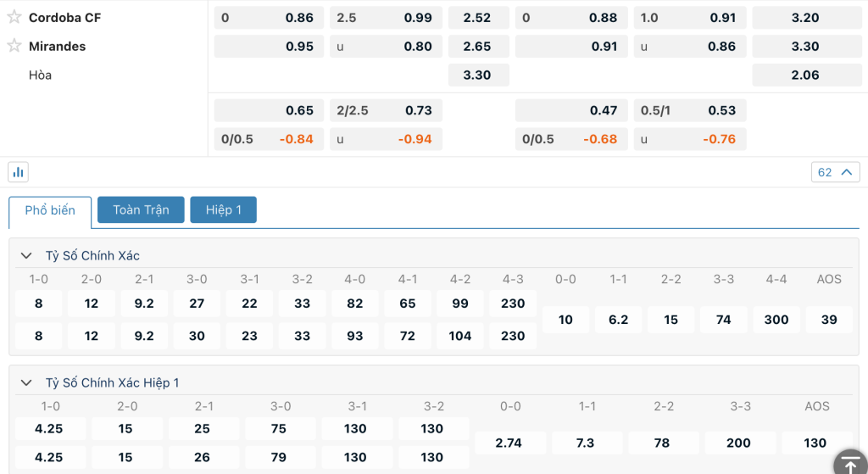Image resolution: width=868 pixels, height=474 pixels.
Task: Pick correct score 3-3 odds 74
Action: point(724,320)
